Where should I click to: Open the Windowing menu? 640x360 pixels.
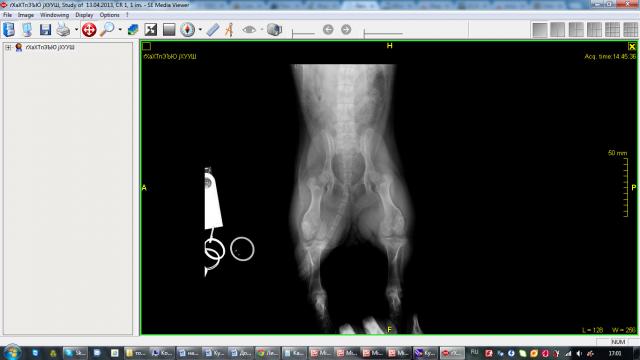[54, 15]
